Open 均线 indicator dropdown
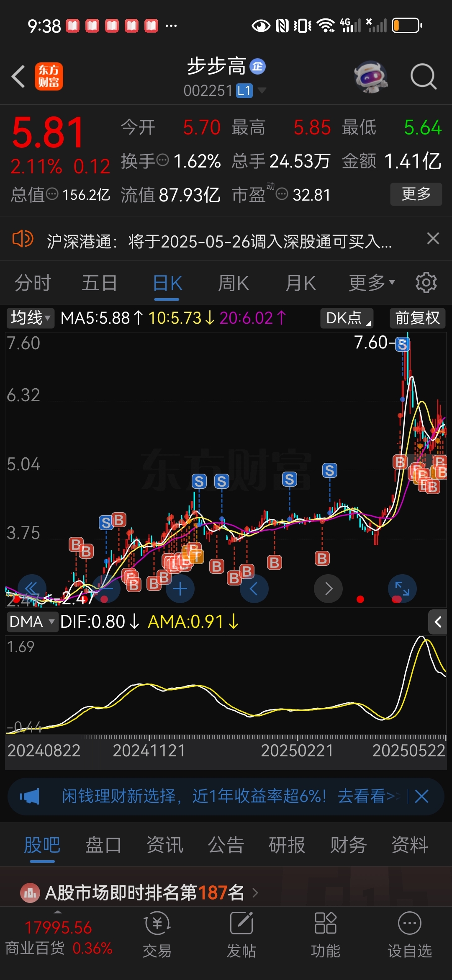 point(31,318)
